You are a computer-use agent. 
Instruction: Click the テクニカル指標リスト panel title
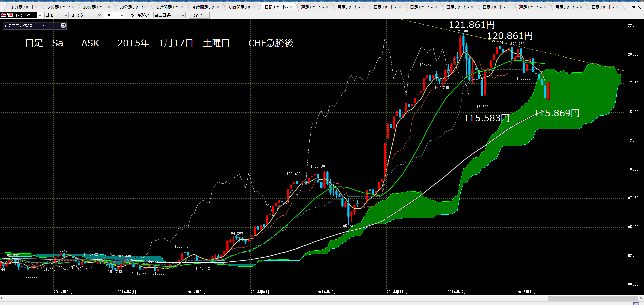tap(24, 25)
